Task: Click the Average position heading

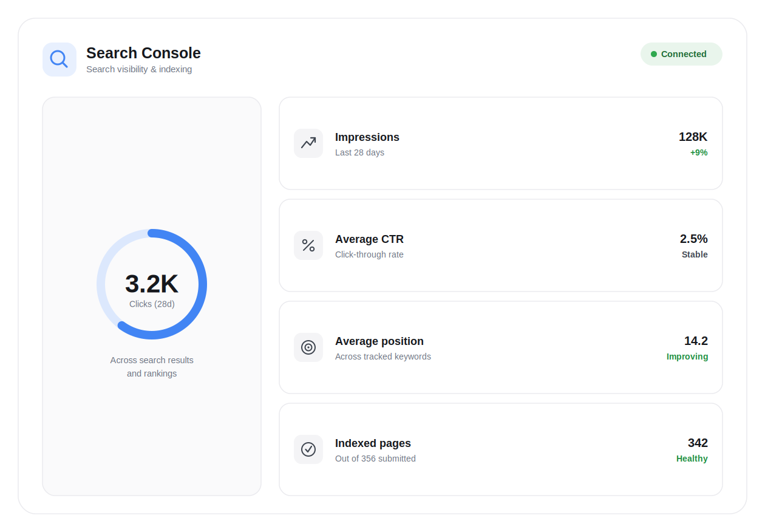Action: 379,341
